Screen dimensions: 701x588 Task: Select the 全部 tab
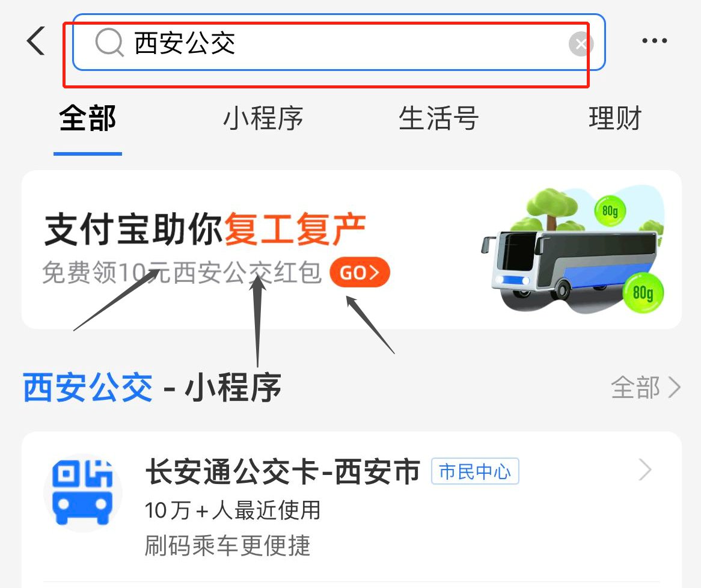click(88, 118)
